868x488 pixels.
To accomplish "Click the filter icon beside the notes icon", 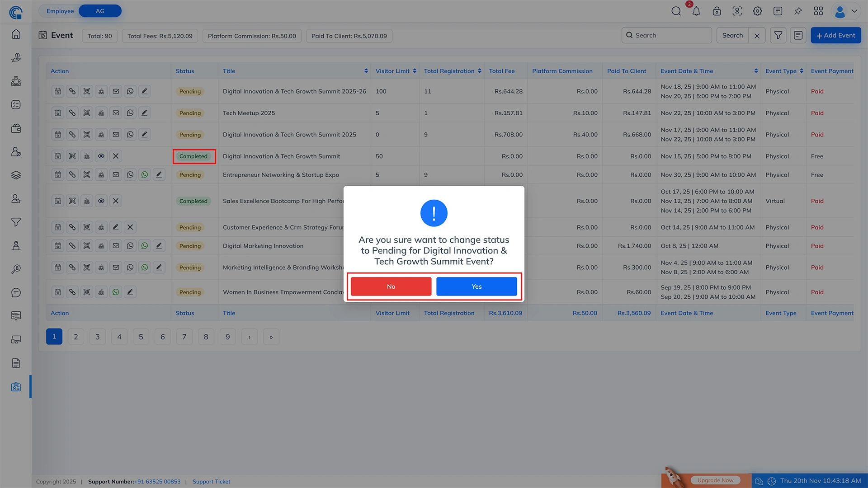I will 778,35.
